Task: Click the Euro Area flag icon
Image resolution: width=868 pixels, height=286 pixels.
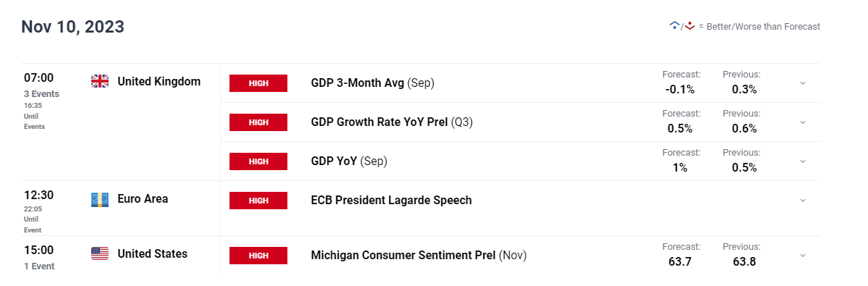Action: coord(100,199)
